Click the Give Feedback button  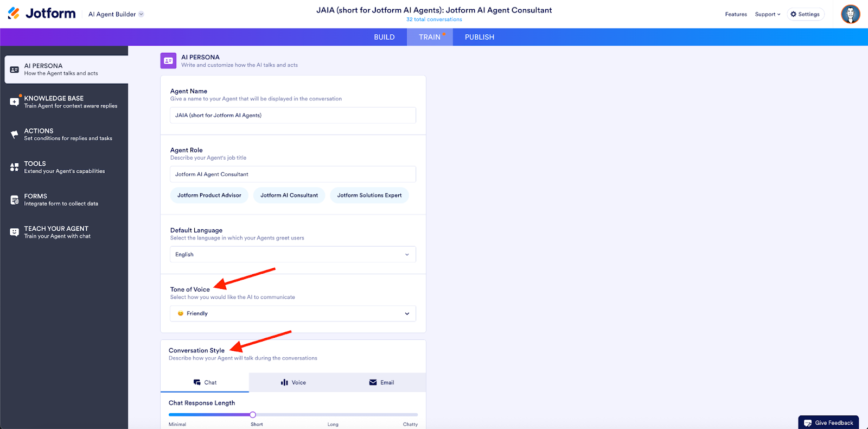click(x=828, y=422)
